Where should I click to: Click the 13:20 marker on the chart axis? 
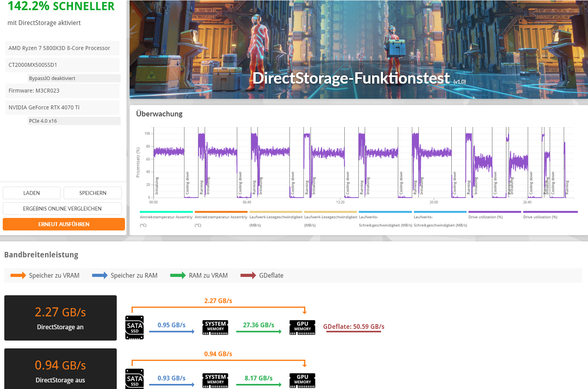(340, 202)
